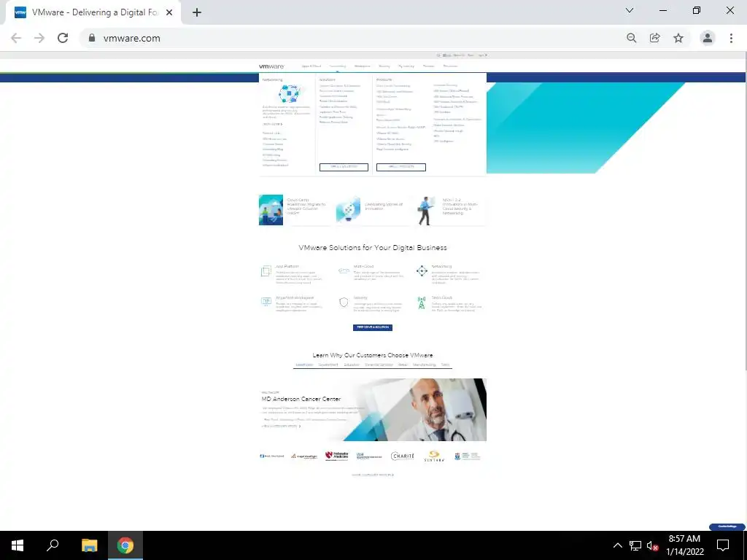Open Windows Start menu
747x560 pixels.
(x=18, y=545)
